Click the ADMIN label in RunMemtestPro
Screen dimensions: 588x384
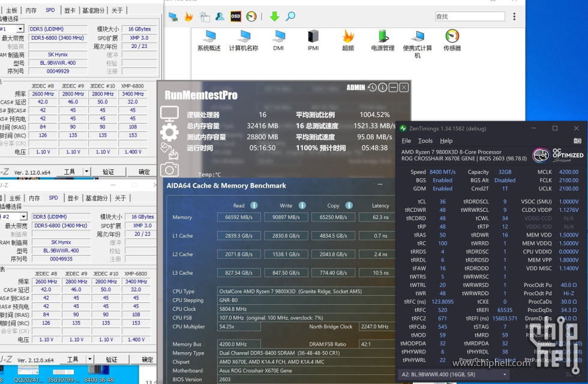coord(355,88)
